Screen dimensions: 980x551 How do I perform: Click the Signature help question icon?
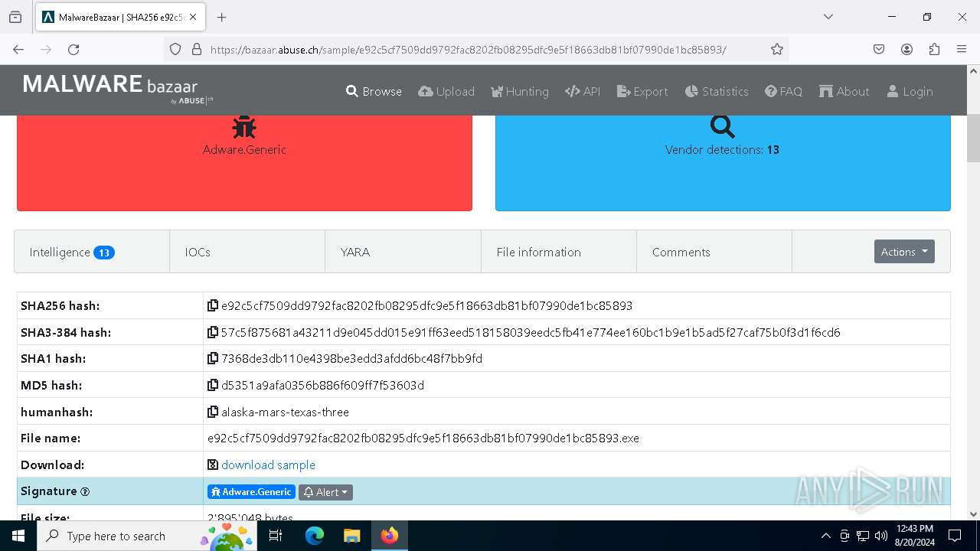85,492
